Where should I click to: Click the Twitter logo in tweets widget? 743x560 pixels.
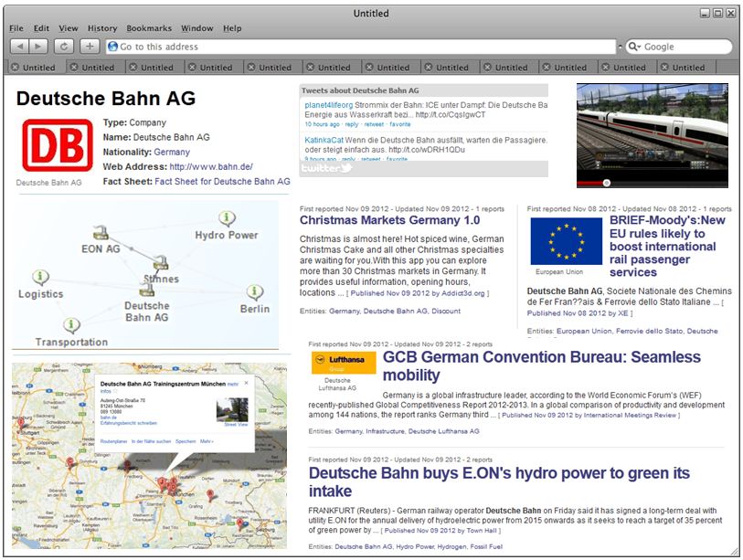click(326, 169)
